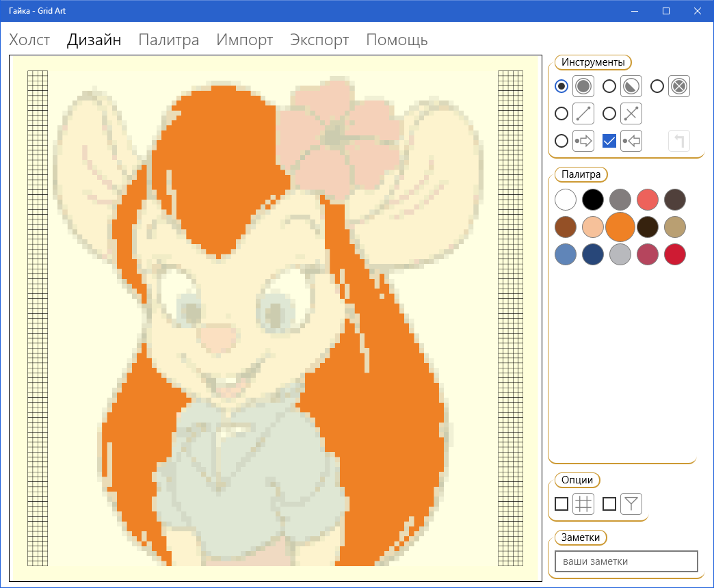Uncheck the blue left-arrow checkbox
The height and width of the screenshot is (588, 714).
coord(609,141)
